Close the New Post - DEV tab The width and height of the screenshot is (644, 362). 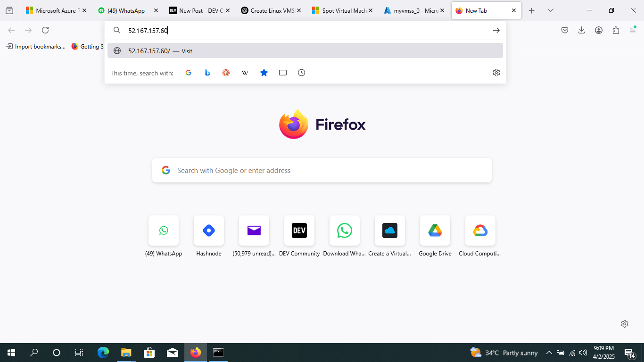[x=228, y=10]
